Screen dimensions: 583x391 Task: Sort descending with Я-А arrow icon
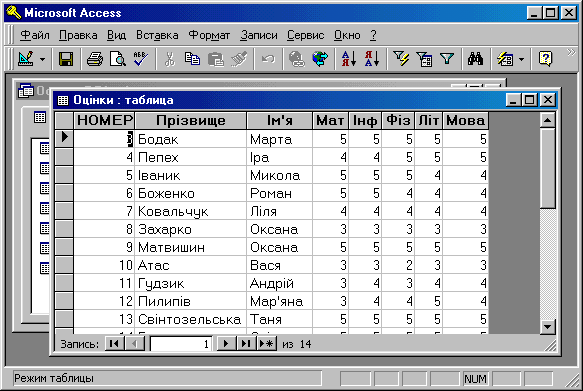point(372,59)
